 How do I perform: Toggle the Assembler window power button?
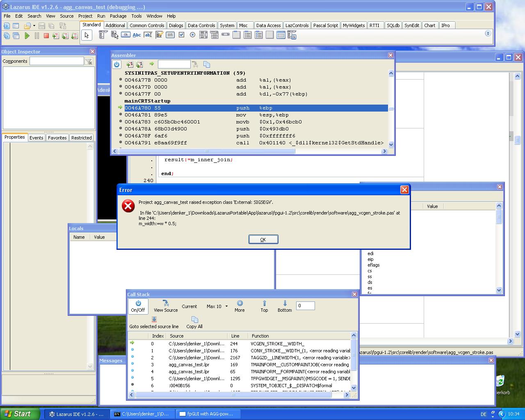[x=117, y=64]
